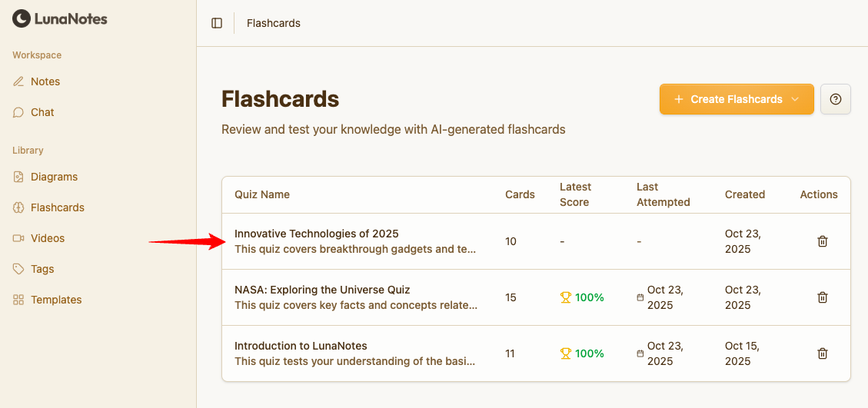The height and width of the screenshot is (408, 868).
Task: Open the Videos library section
Action: pos(48,238)
